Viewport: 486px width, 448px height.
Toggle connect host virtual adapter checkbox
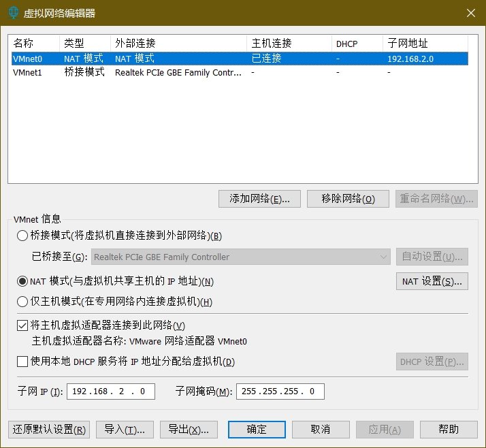pyautogui.click(x=22, y=325)
